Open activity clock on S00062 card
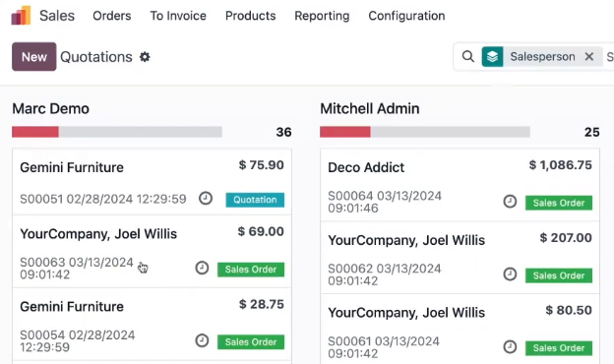 point(510,273)
